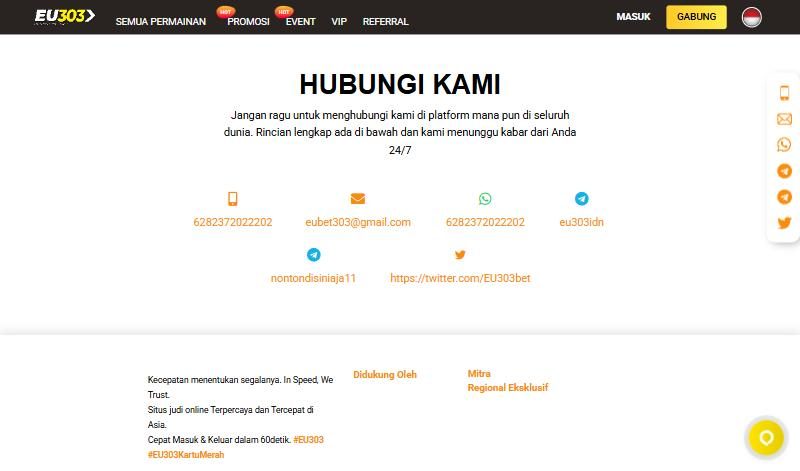Screen dimensions: 800x471
Task: Open the https://twitter.com/EU303bet link
Action: [460, 278]
